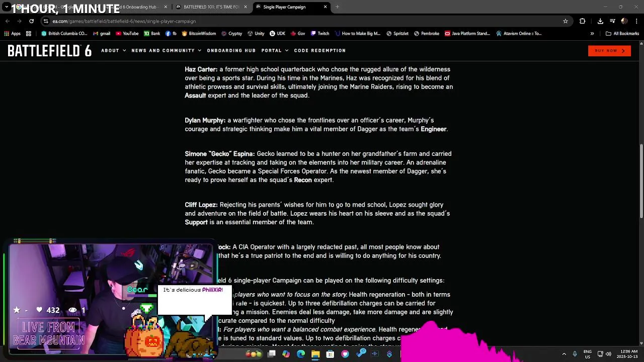
Task: Bookmark this page with the star icon
Action: tap(566, 21)
